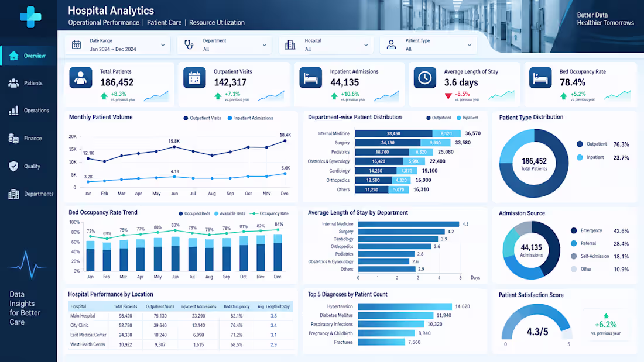644x362 pixels.
Task: Click the Avg. Length of Stay column header
Action: click(273, 306)
